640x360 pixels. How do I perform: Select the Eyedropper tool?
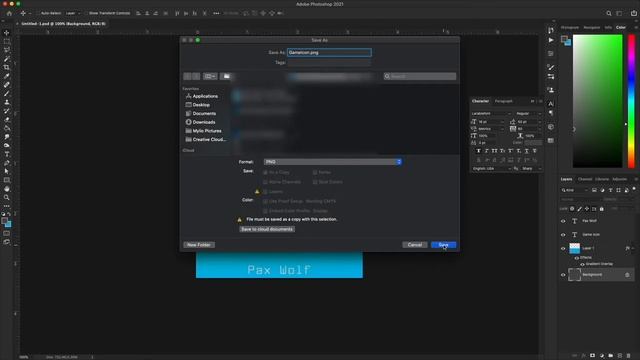(x=7, y=76)
